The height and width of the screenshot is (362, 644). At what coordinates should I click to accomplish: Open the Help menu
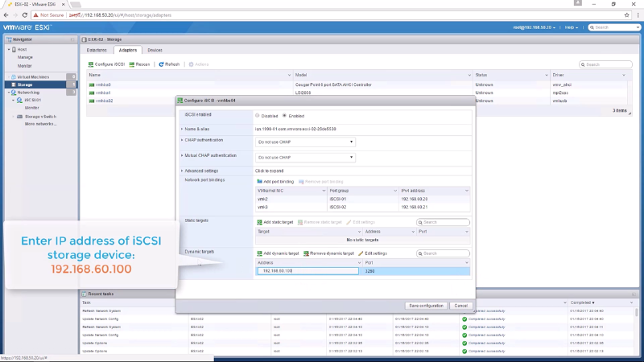pyautogui.click(x=572, y=27)
